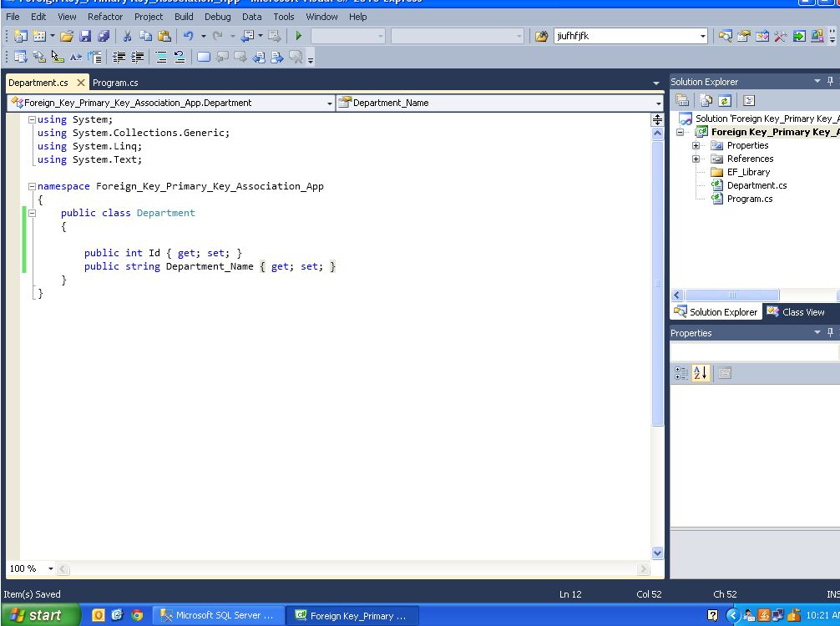Close the Department.cs tab

point(81,83)
